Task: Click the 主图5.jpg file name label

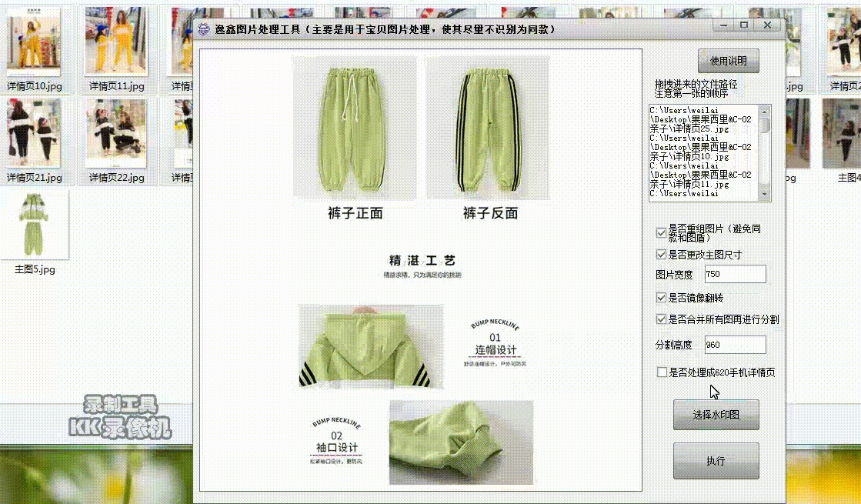Action: pos(35,269)
